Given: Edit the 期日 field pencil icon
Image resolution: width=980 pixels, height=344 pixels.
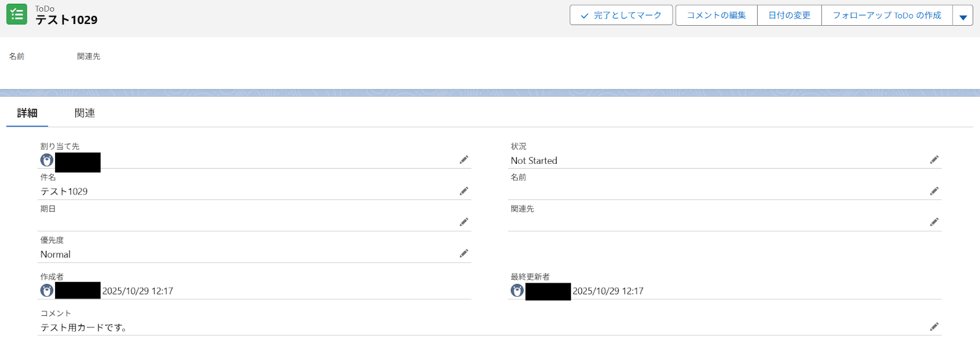Looking at the screenshot, I should (x=464, y=222).
